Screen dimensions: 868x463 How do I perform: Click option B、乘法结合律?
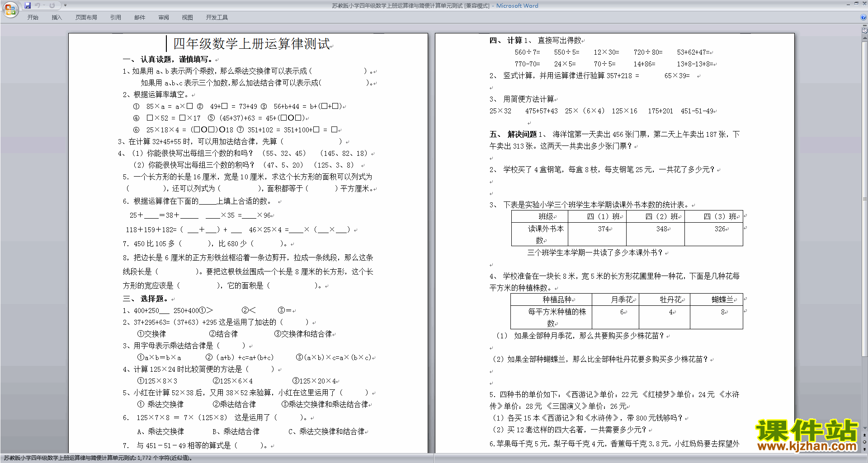click(236, 431)
